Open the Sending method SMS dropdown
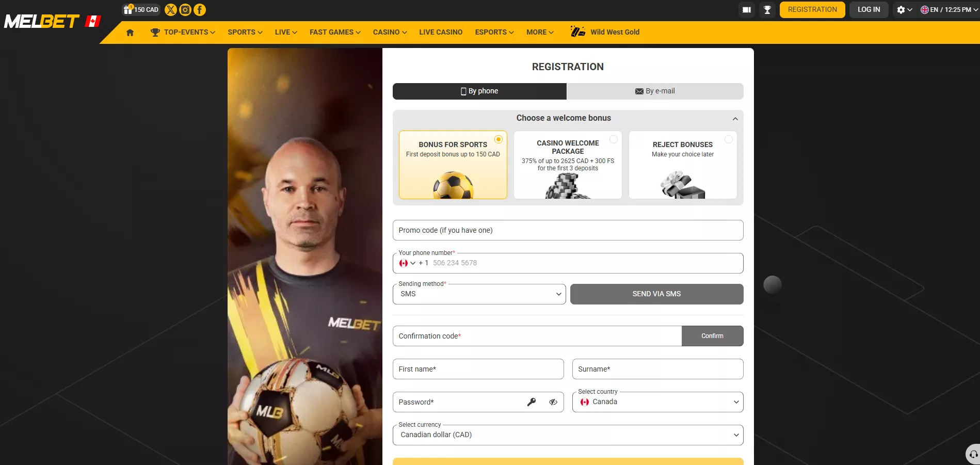 point(479,294)
